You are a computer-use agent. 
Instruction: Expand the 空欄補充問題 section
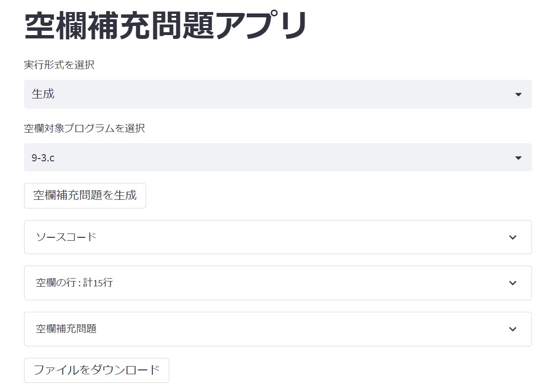(x=278, y=329)
